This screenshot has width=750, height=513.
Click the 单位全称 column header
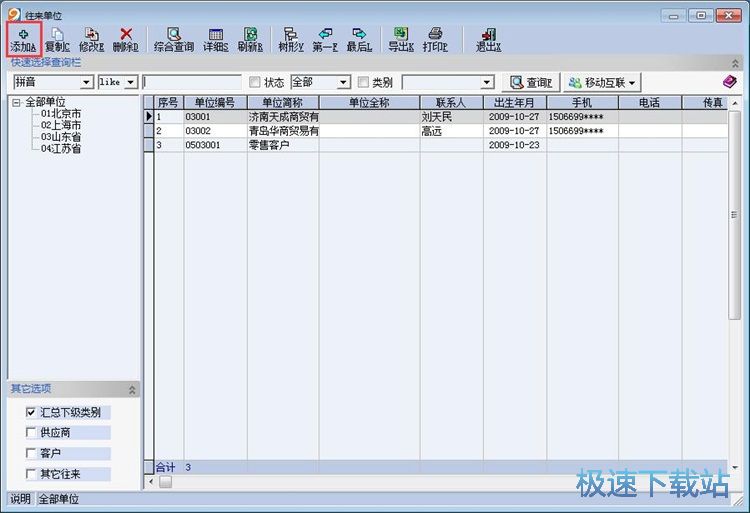tap(369, 102)
